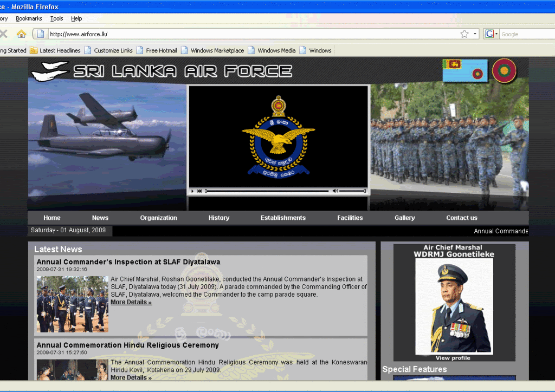This screenshot has height=392, width=555.
Task: Click the View profile link
Action: coord(453,358)
